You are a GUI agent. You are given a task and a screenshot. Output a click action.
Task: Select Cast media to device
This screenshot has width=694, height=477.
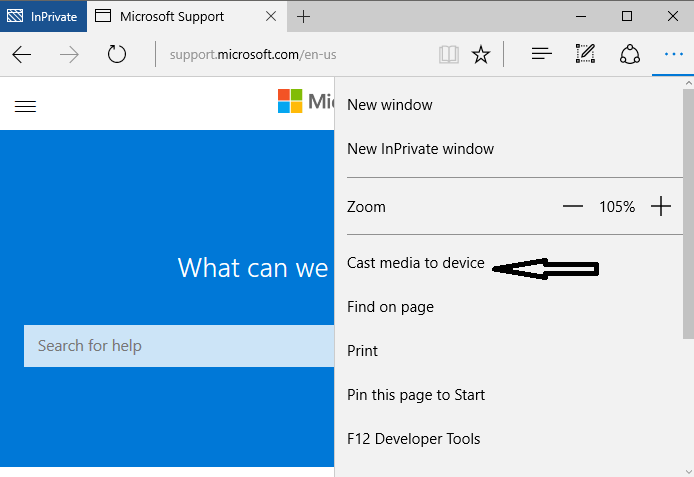click(415, 263)
